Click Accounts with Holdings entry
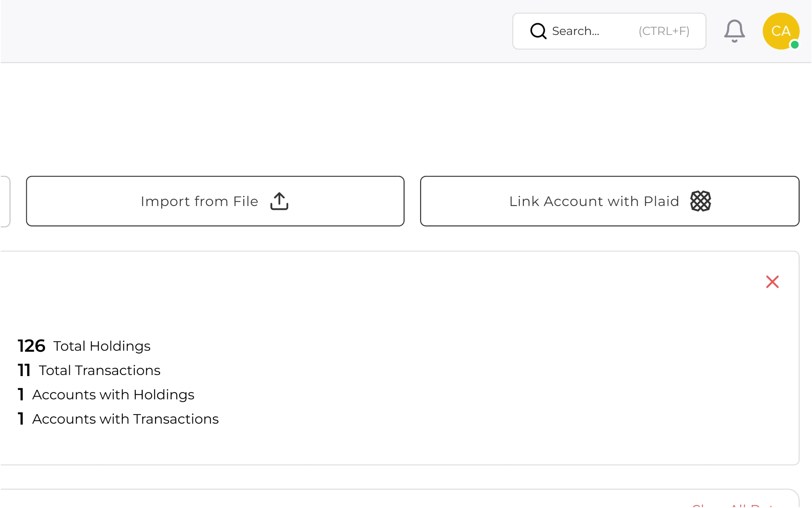Screen dimensions: 812x508 click(x=106, y=394)
